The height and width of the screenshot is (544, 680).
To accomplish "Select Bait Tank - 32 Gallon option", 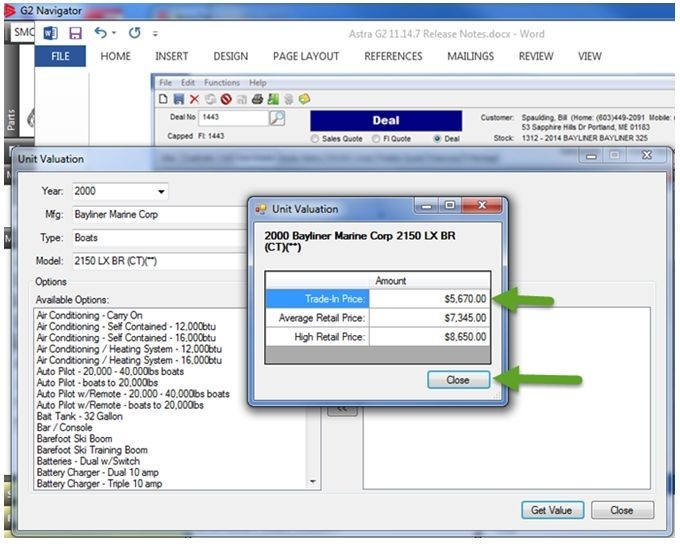I will (x=80, y=416).
